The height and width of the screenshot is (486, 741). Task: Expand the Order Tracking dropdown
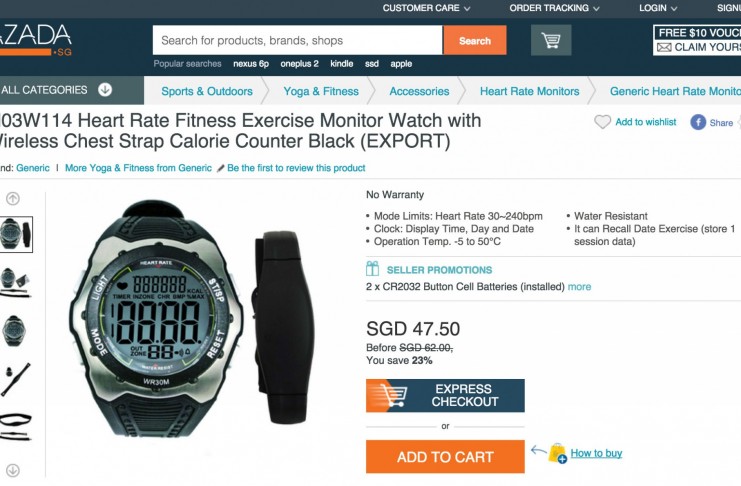tap(554, 8)
